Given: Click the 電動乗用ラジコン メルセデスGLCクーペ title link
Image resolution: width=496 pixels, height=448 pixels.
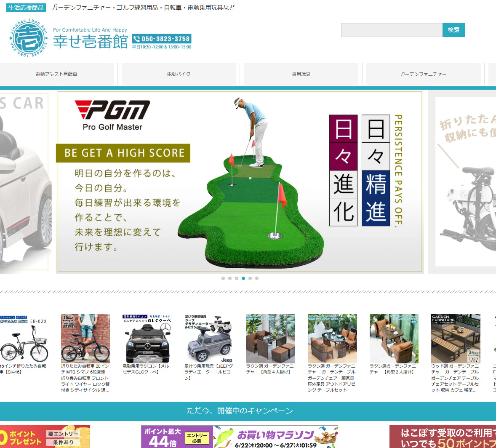Looking at the screenshot, I should (x=146, y=369).
